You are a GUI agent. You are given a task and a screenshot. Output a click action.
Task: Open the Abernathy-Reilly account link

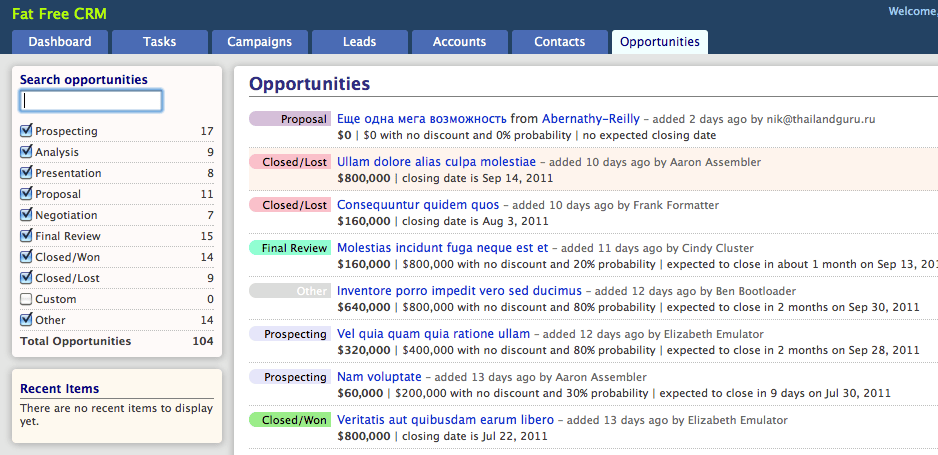(x=590, y=118)
